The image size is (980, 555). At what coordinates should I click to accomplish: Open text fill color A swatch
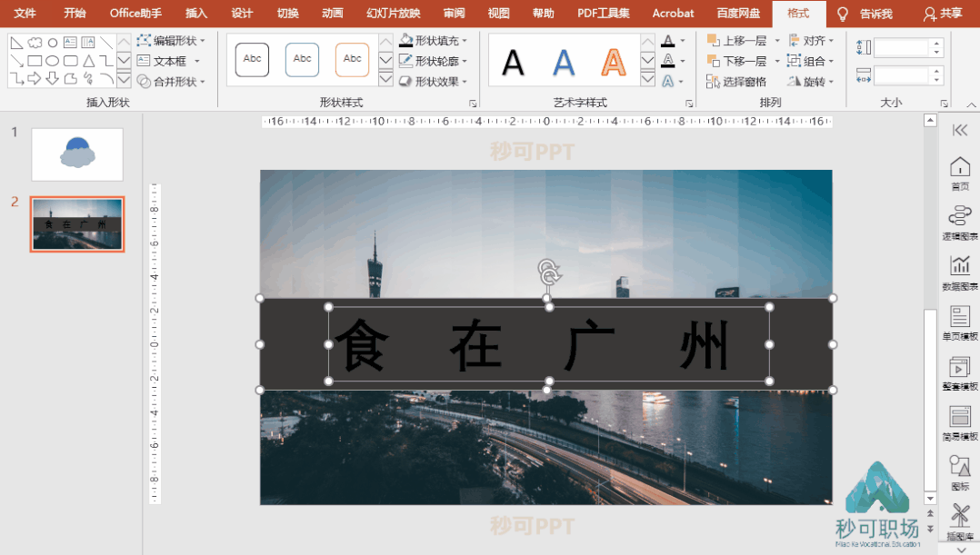pos(668,41)
